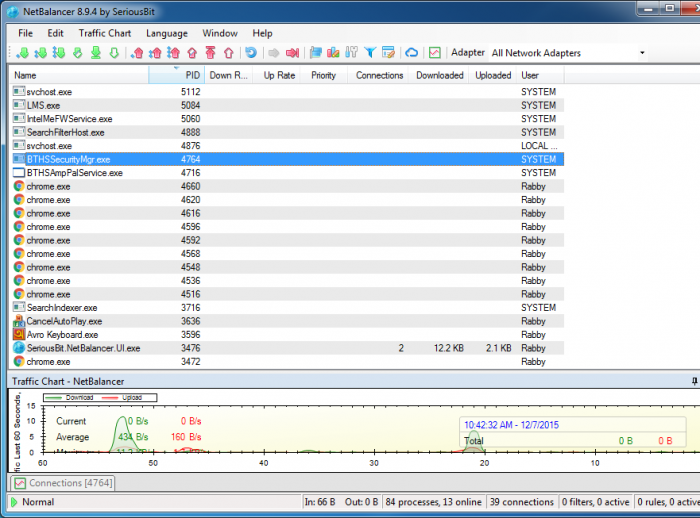Click the blue reset priorities icon

(250, 53)
